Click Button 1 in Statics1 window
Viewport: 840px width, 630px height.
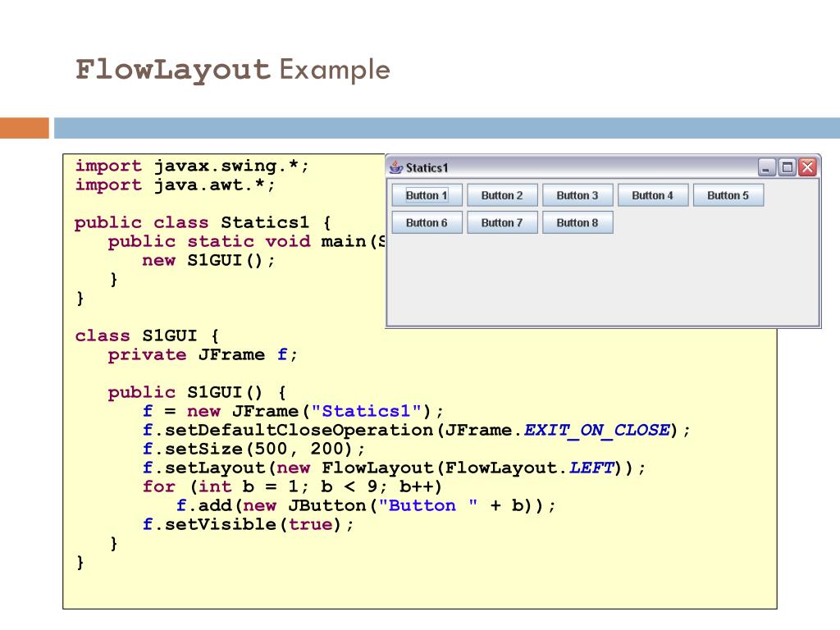point(427,195)
